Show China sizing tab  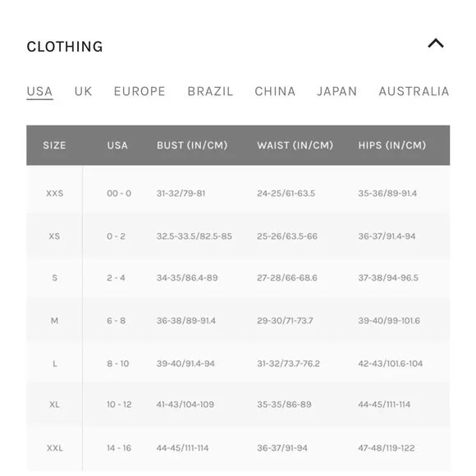point(275,91)
